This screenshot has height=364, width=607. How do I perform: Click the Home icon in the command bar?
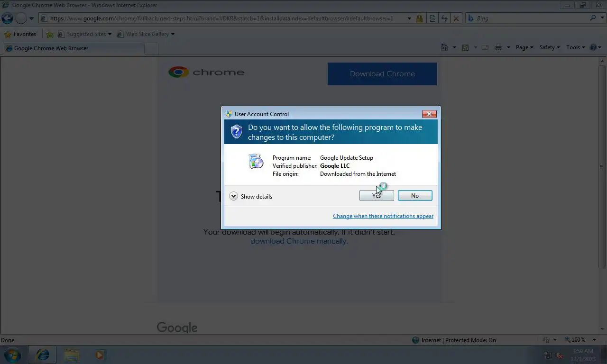coord(444,47)
